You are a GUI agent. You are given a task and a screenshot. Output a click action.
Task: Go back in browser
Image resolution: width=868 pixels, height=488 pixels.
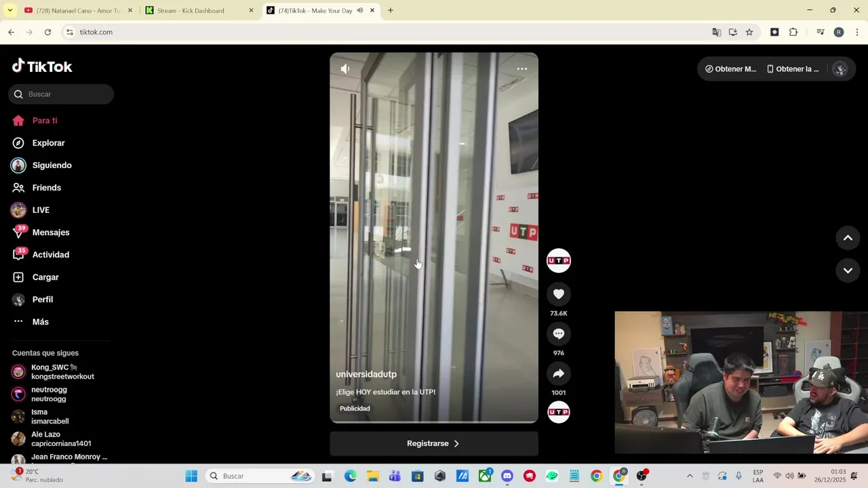point(12,32)
